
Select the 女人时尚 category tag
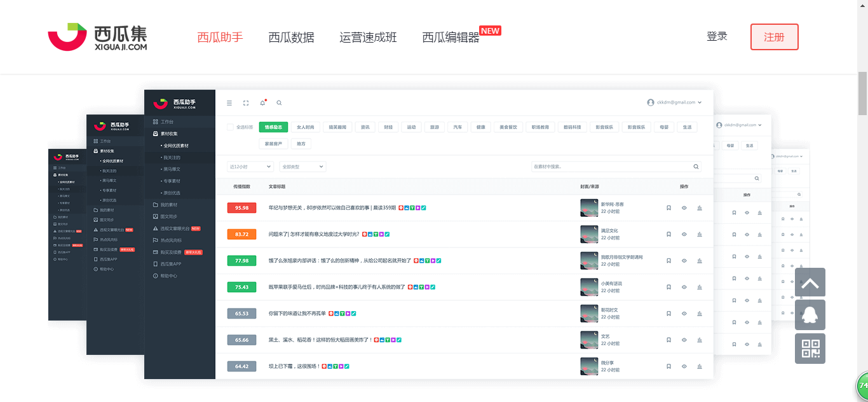(x=306, y=127)
